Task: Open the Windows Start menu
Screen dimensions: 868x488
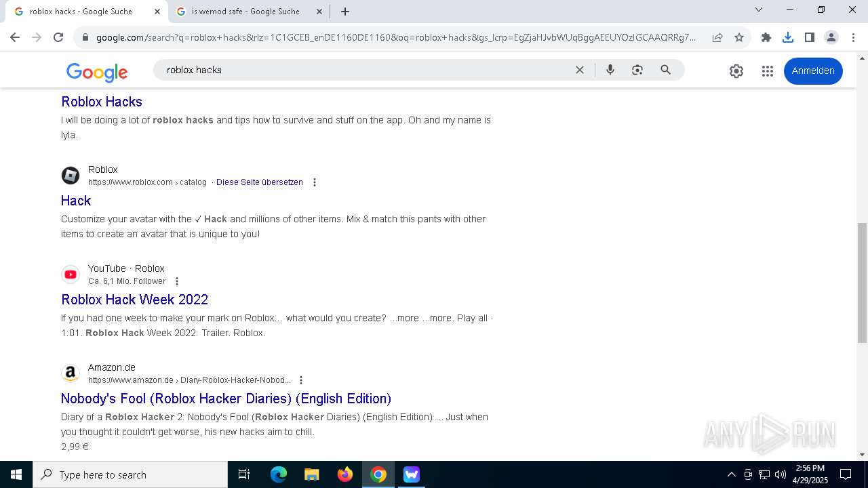Action: [16, 474]
